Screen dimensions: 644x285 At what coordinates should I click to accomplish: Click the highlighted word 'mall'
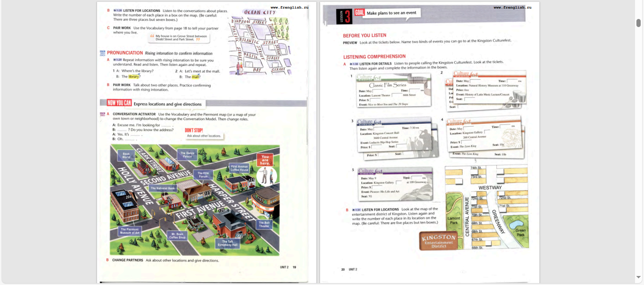[195, 77]
